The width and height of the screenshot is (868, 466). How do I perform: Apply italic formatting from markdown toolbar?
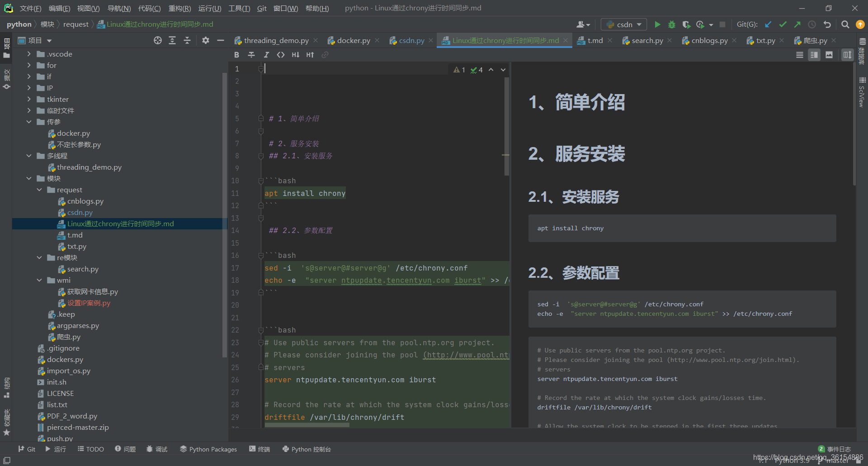(266, 54)
